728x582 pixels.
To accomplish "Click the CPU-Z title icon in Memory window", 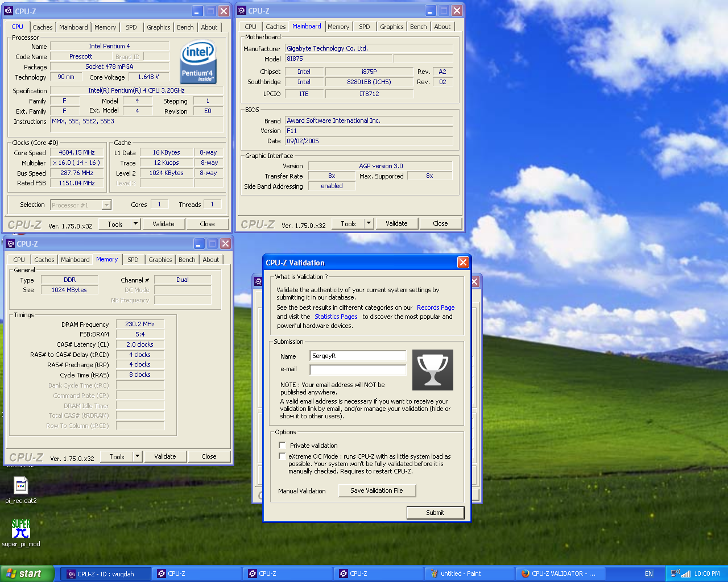I will [x=10, y=243].
